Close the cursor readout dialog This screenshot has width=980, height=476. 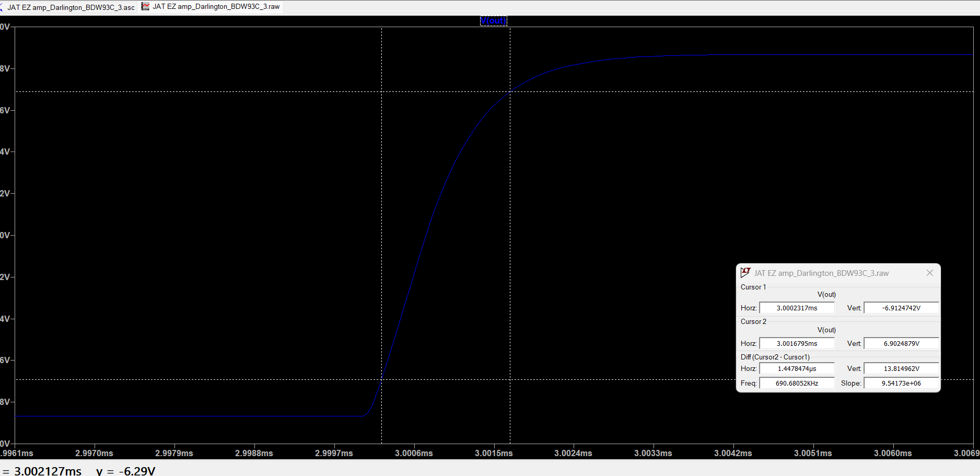pyautogui.click(x=930, y=273)
